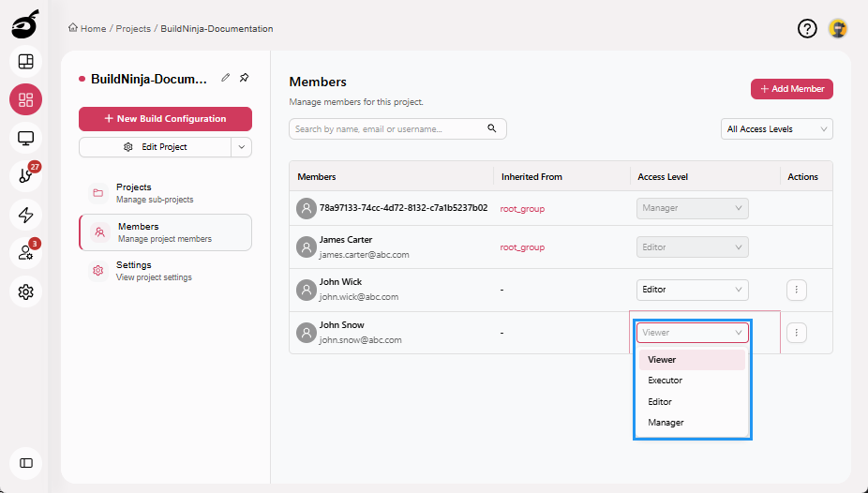This screenshot has width=868, height=493.
Task: Open root_group link for 78a97133 member
Action: click(x=522, y=209)
